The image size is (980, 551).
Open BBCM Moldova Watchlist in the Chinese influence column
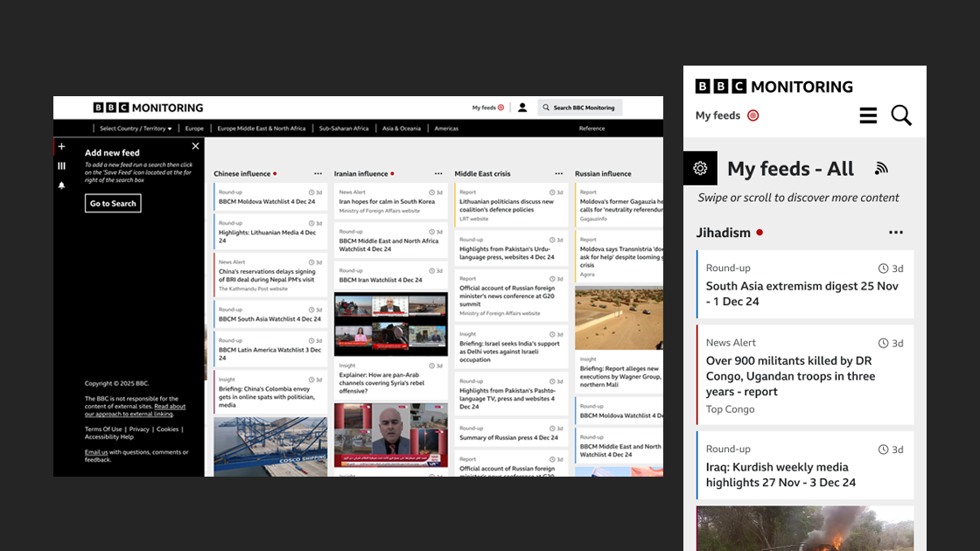pos(267,202)
